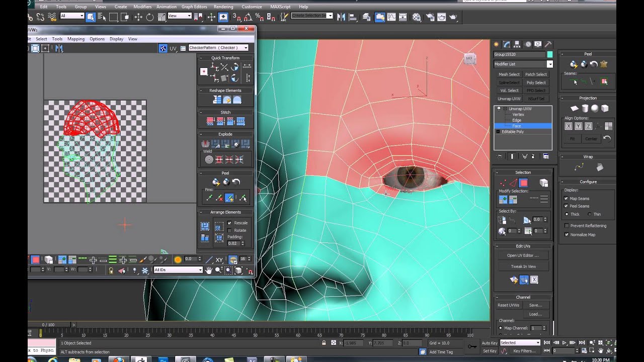Screen dimensions: 644x362
Task: Open the MAXScript menu
Action: 280,7
